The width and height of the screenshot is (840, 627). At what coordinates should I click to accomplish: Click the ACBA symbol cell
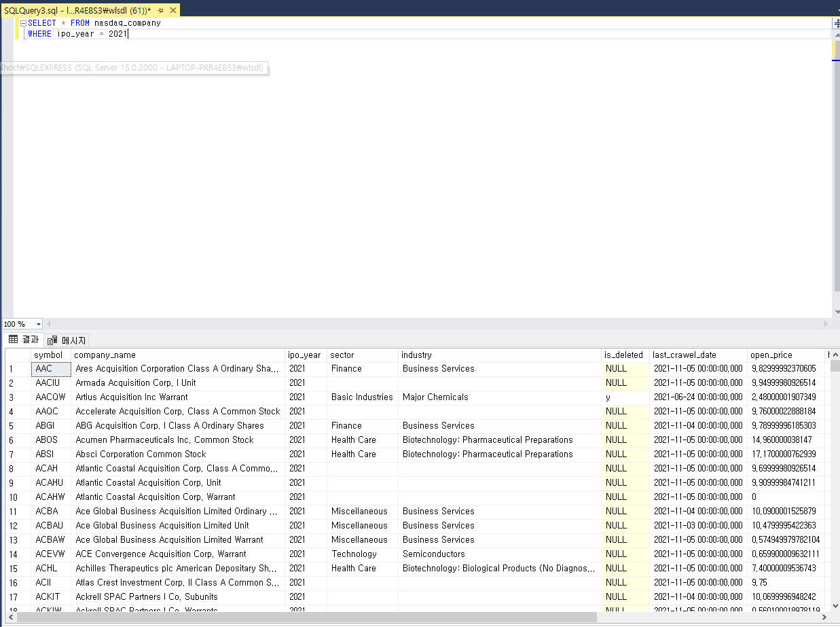click(51, 512)
